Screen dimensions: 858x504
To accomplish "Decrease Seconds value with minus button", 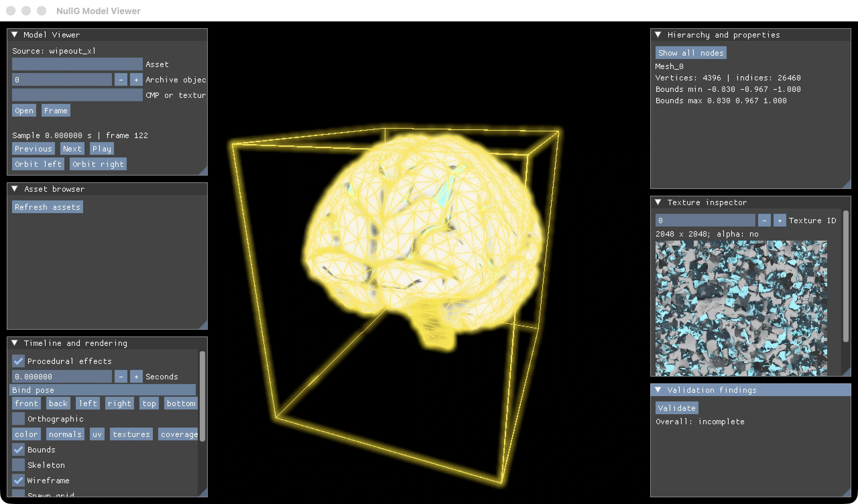I will [121, 377].
